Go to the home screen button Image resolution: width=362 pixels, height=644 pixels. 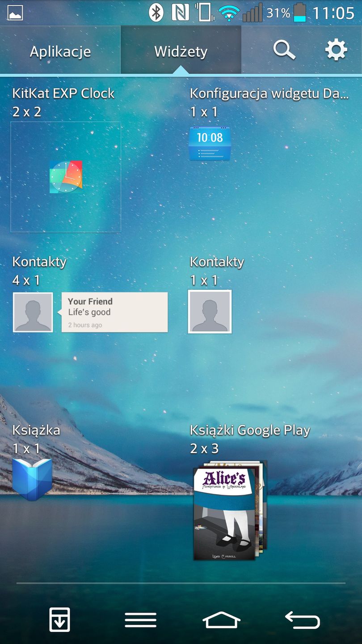pyautogui.click(x=222, y=620)
